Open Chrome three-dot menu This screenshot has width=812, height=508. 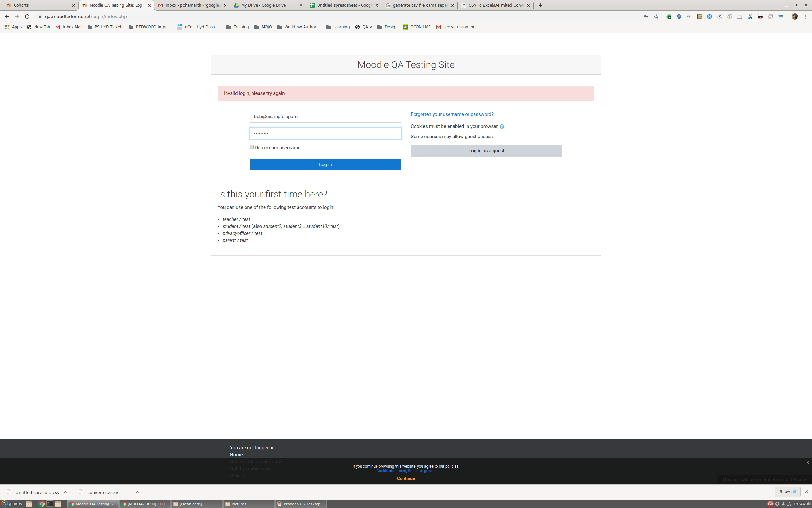(805, 17)
